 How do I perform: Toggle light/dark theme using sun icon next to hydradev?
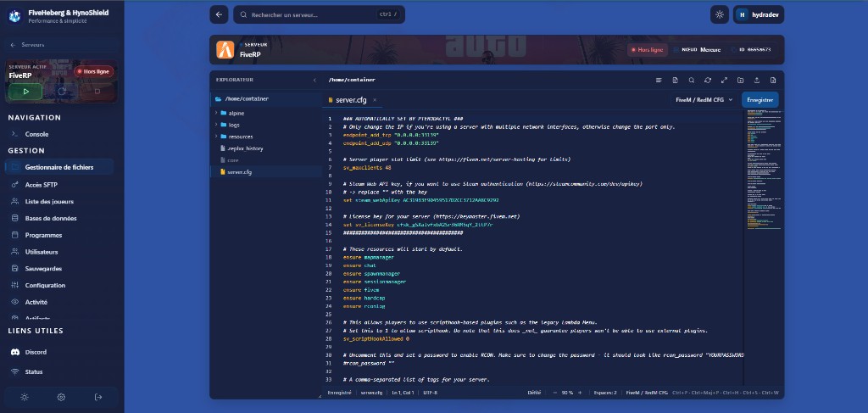pyautogui.click(x=719, y=14)
